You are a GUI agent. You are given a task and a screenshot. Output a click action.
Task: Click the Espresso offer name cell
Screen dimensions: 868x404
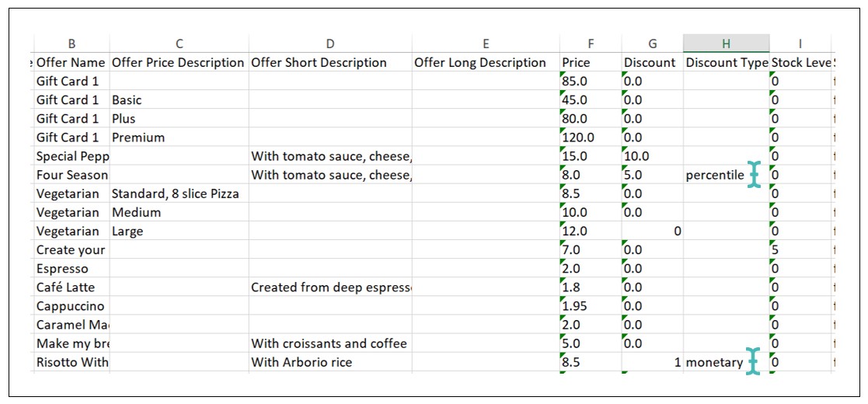coord(71,269)
